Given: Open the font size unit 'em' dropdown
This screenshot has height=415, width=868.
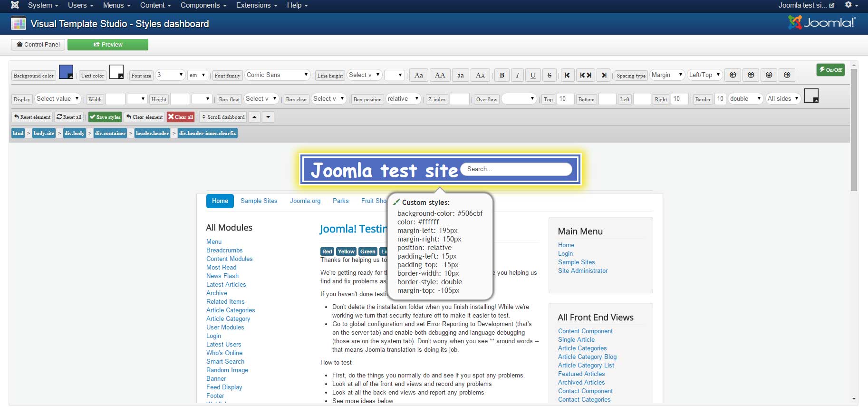Looking at the screenshot, I should [198, 75].
